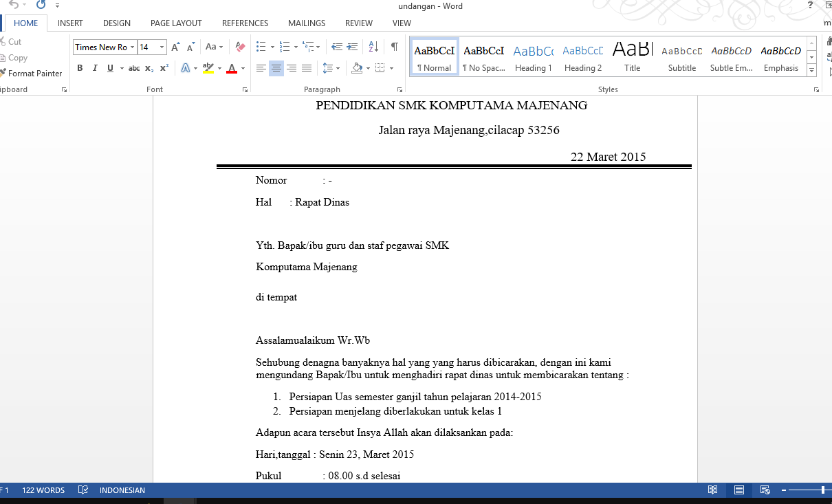This screenshot has width=832, height=504.
Task: Toggle Show/Hide paragraph marks
Action: [393, 46]
